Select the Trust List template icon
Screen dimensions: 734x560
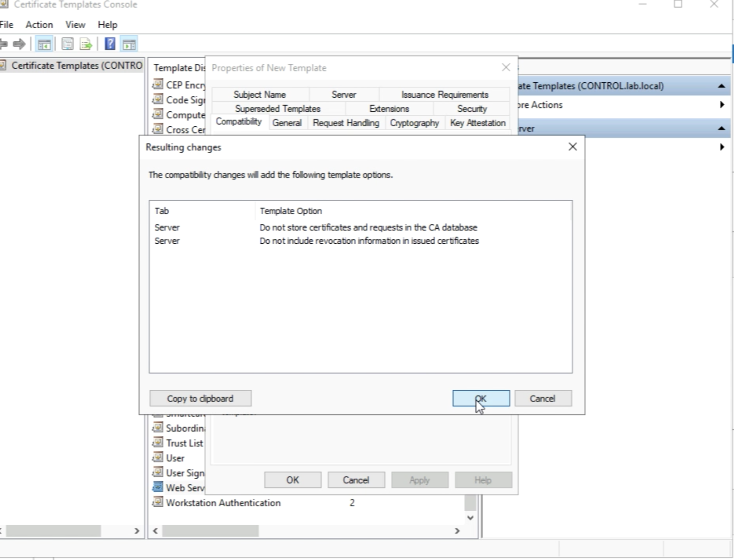click(x=158, y=443)
